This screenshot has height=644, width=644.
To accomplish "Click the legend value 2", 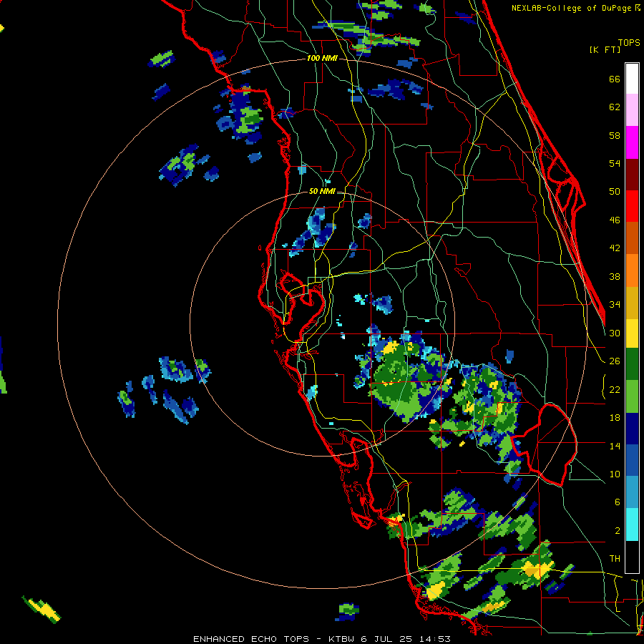I will tap(618, 531).
